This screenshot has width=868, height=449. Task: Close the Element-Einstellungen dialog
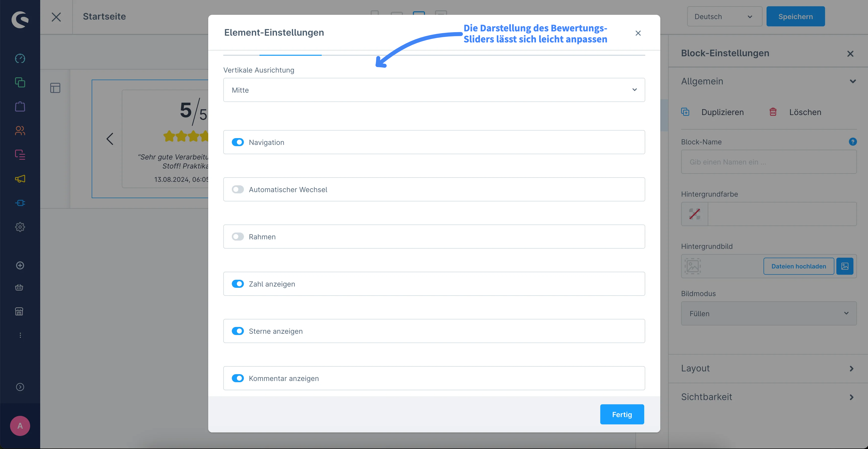(x=638, y=33)
